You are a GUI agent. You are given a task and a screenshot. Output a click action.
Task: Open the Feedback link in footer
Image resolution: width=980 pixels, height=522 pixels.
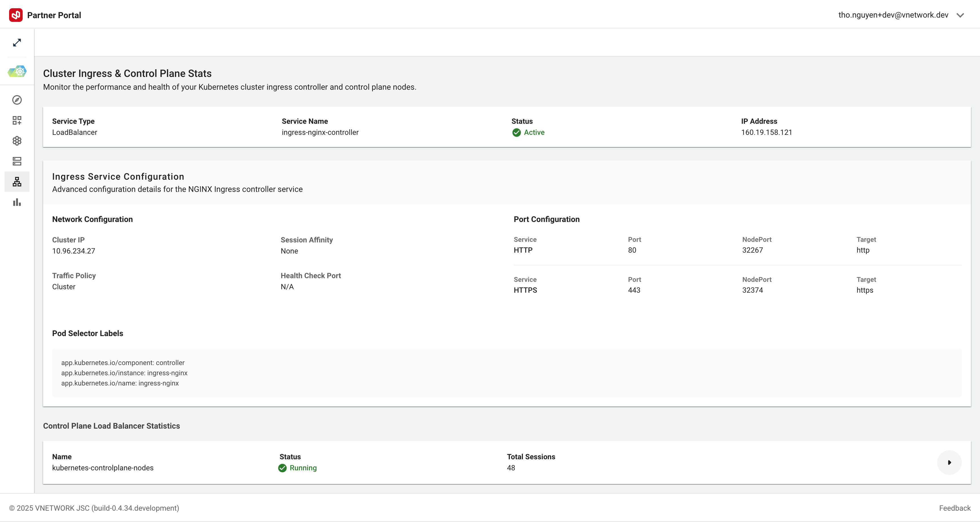(x=954, y=508)
